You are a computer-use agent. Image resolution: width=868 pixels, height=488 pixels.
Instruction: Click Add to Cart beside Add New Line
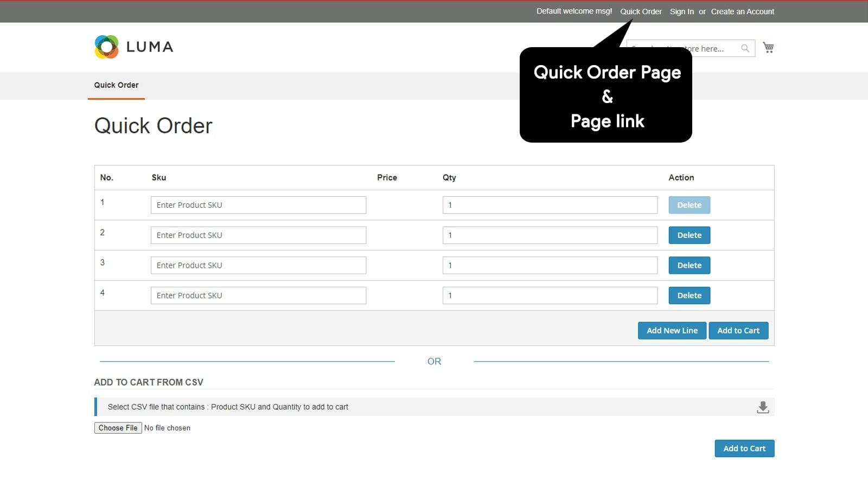coord(738,331)
